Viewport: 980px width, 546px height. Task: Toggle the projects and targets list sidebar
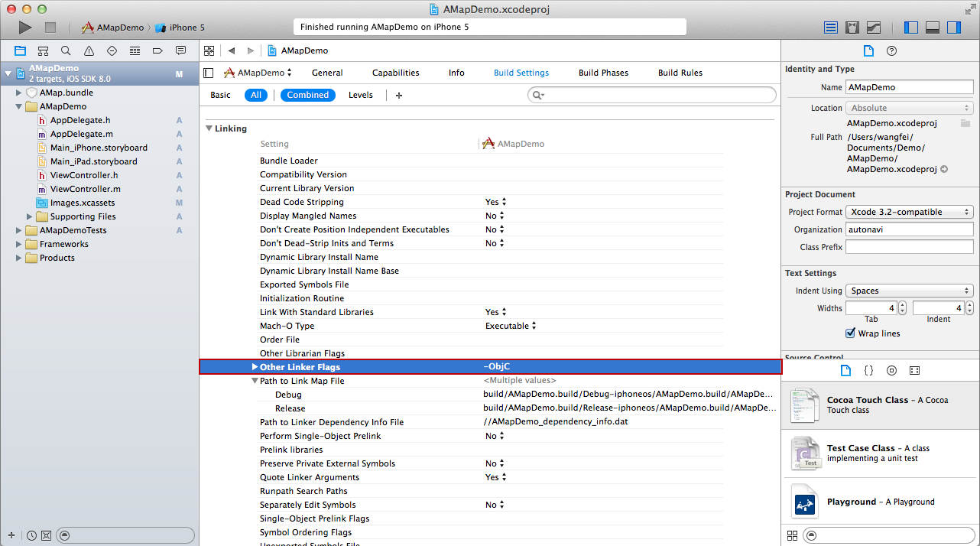(209, 73)
